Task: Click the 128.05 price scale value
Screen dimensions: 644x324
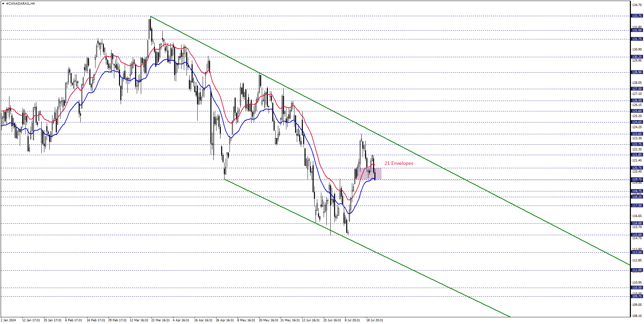Action: (x=637, y=83)
